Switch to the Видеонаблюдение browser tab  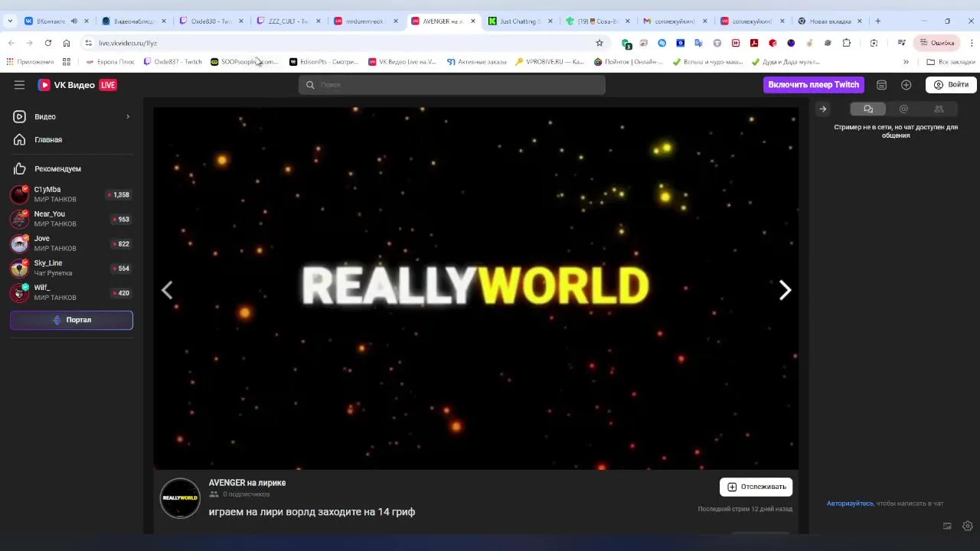(134, 21)
